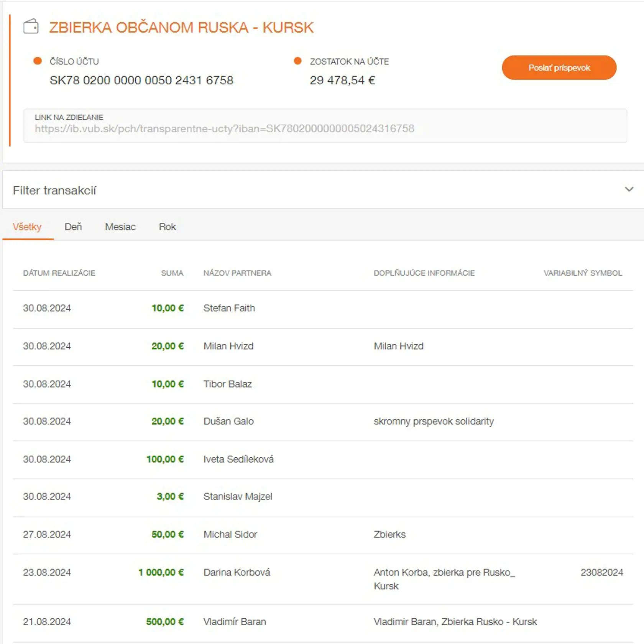The height and width of the screenshot is (644, 644).
Task: Click the Variabilný symbol column header
Action: [x=583, y=273]
